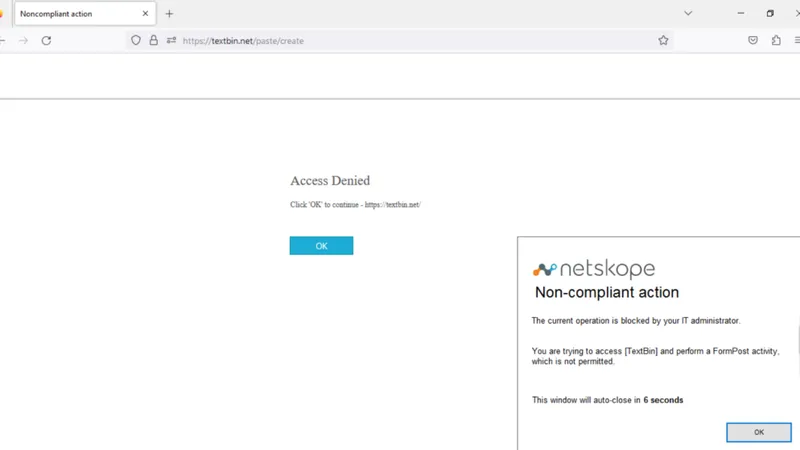Restore down the browser window

[x=770, y=14]
